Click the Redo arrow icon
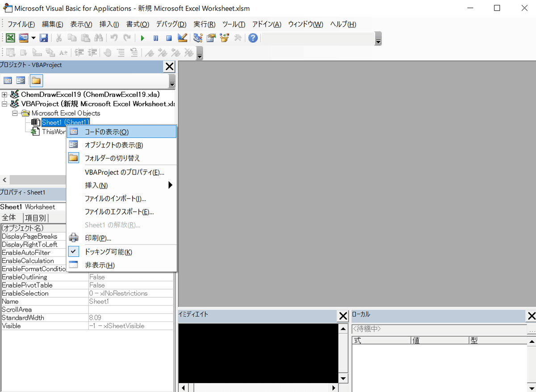This screenshot has width=536, height=392. [x=127, y=38]
